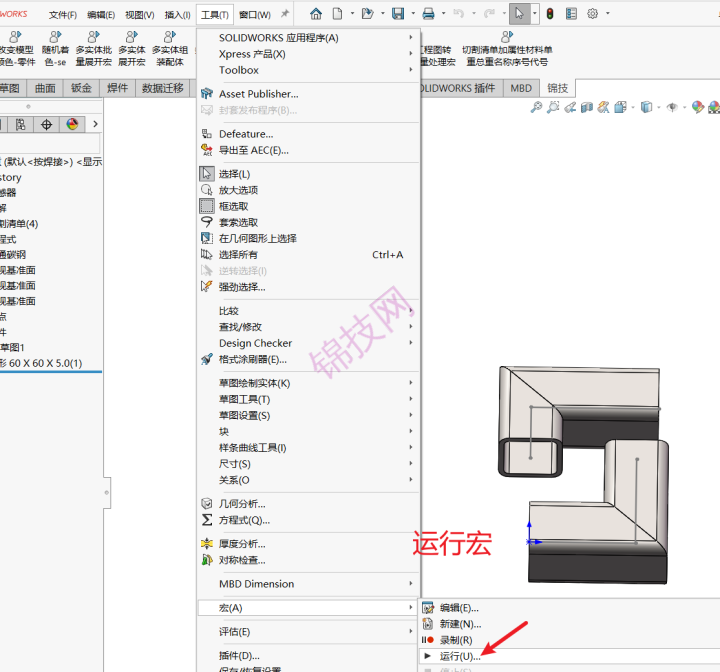Choose 新建(N)... in the macro submenu
720x672 pixels.
click(569, 624)
